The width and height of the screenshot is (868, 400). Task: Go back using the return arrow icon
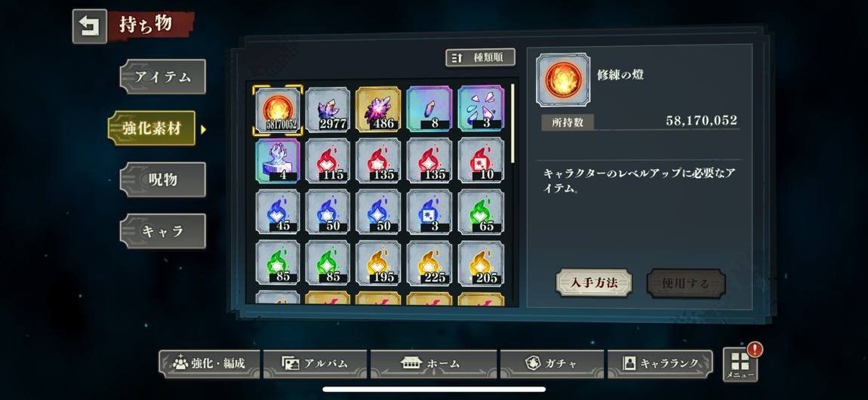[x=90, y=26]
